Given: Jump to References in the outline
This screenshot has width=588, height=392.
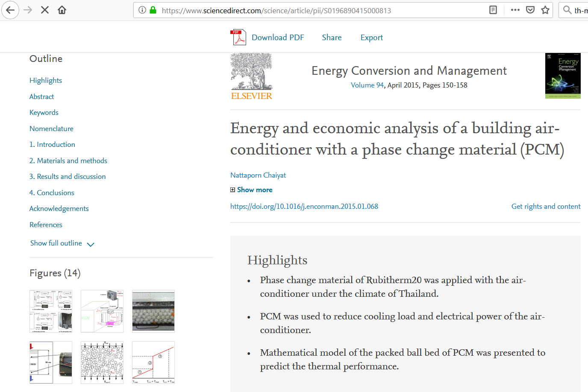Looking at the screenshot, I should [46, 225].
